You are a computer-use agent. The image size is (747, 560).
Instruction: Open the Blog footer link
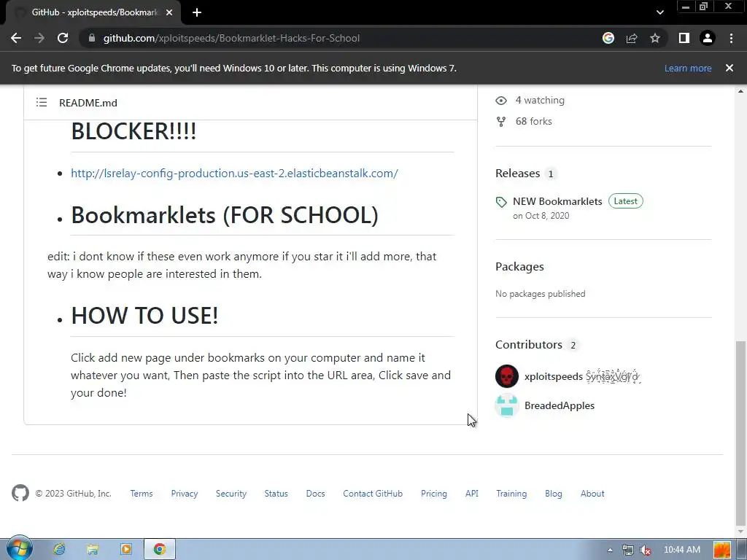coord(554,494)
